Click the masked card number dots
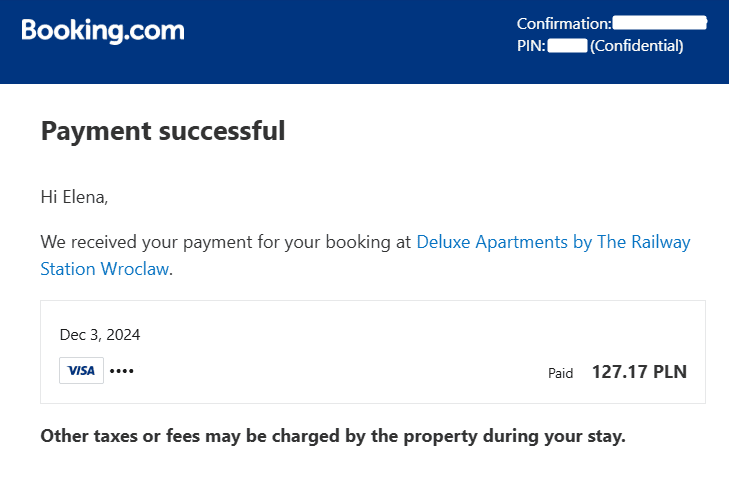Viewport: 729px width, 494px height. (121, 371)
